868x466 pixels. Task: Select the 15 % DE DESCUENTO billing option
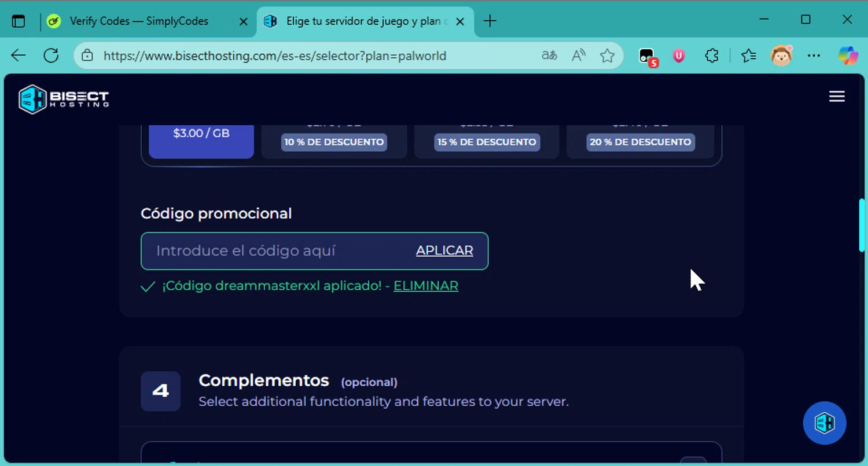tap(487, 142)
